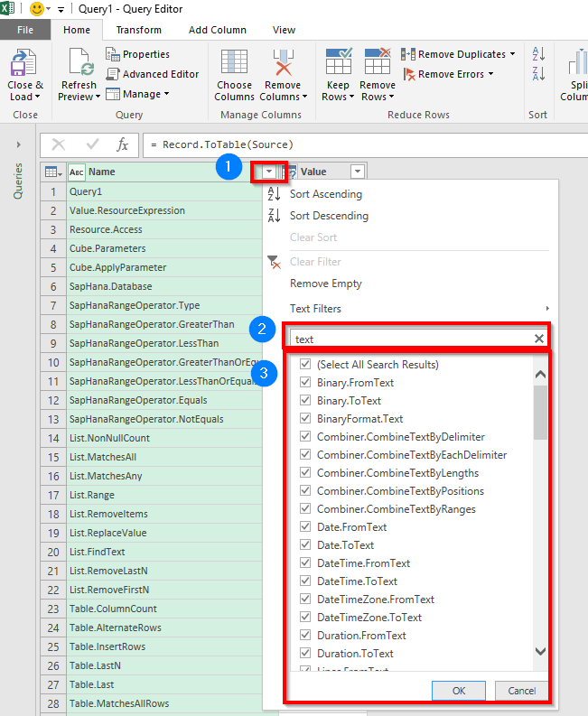Click the Choose Columns icon

pos(235,65)
